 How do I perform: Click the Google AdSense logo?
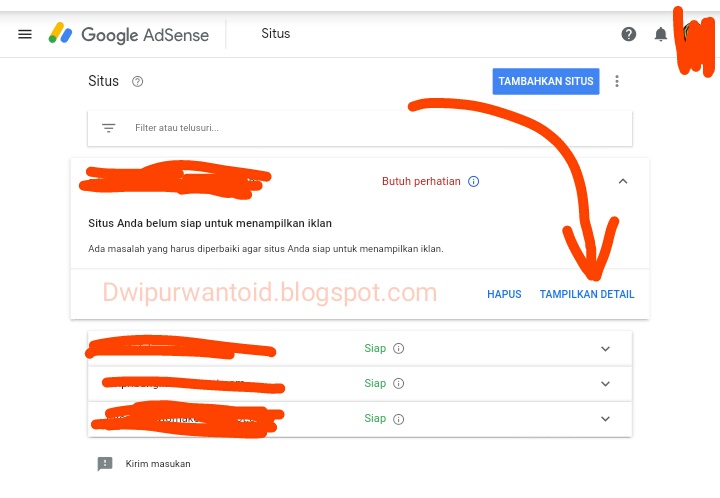[x=129, y=34]
